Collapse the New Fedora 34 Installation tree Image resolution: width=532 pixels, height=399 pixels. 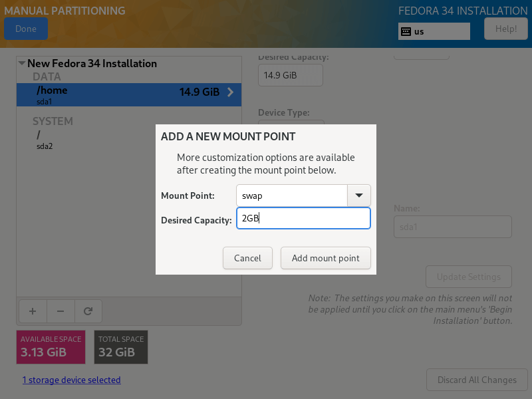tap(22, 64)
